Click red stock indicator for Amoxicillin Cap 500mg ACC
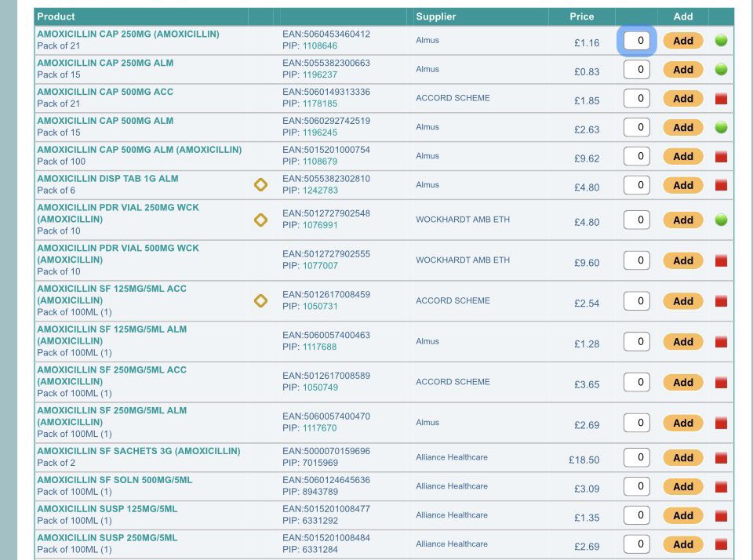 (721, 99)
